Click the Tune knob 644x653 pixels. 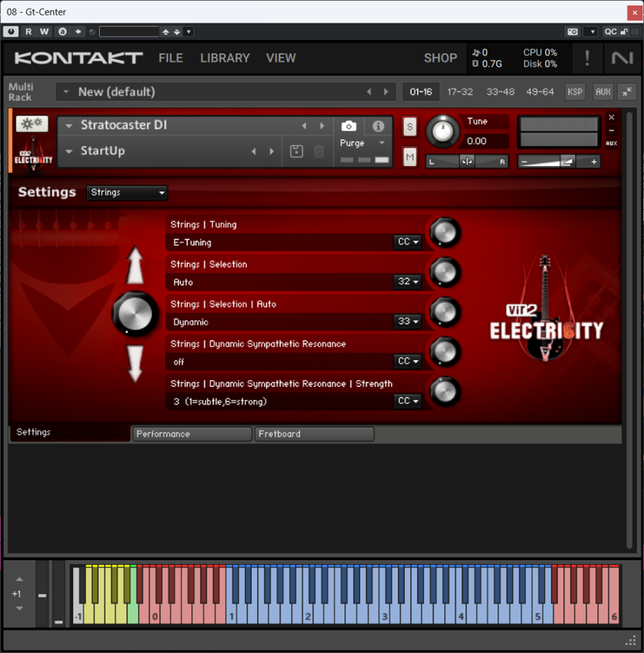point(443,131)
